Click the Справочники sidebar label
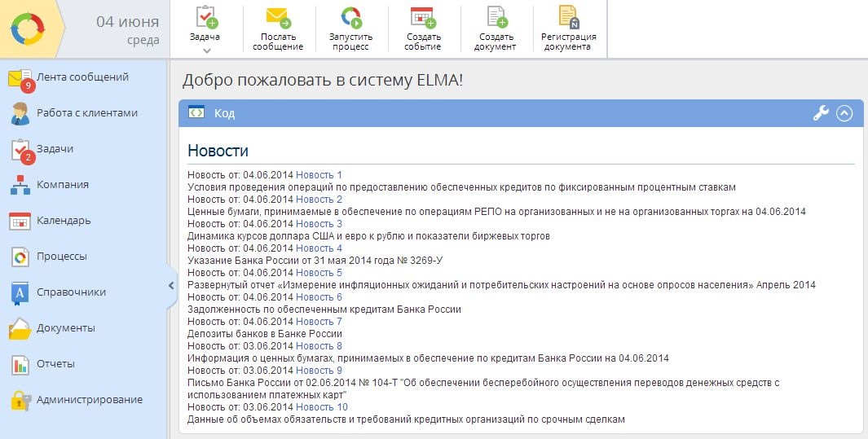This screenshot has width=868, height=439. click(71, 292)
